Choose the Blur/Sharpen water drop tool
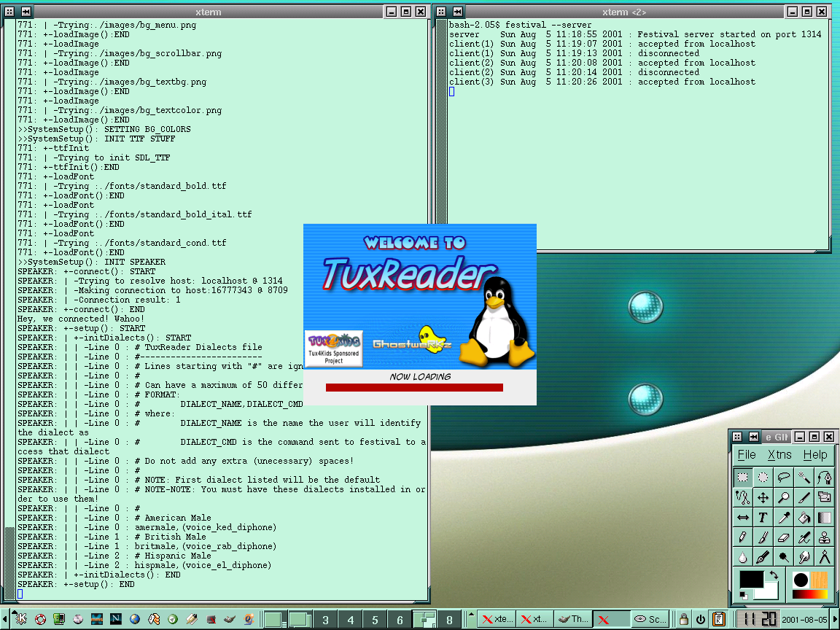The height and width of the screenshot is (630, 840). tap(742, 557)
